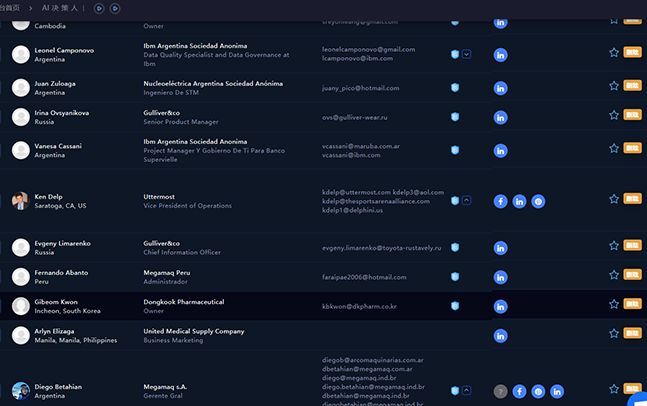
Task: Toggle the star for Fernando Abanto
Action: pyautogui.click(x=614, y=274)
